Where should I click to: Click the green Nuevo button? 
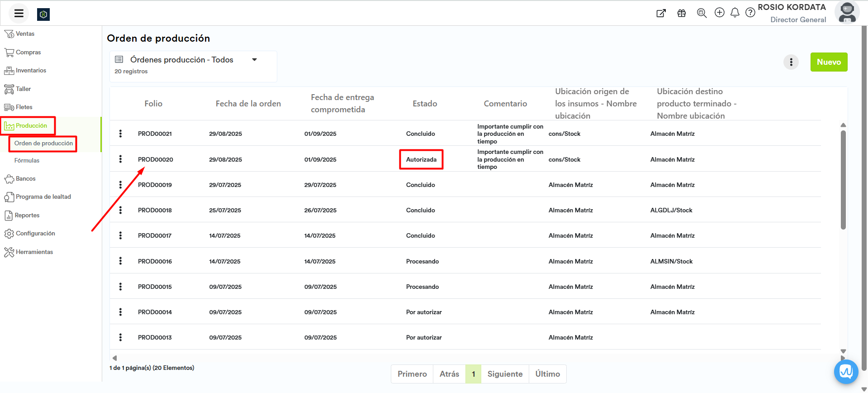coord(829,62)
